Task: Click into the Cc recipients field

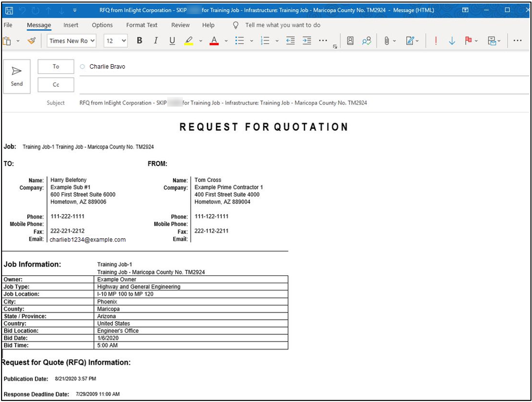Action: point(304,85)
